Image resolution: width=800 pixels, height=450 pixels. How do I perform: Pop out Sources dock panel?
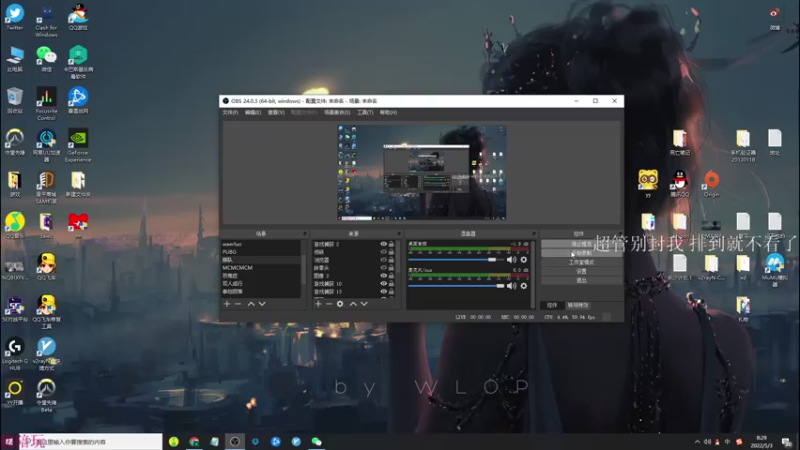pyautogui.click(x=398, y=234)
